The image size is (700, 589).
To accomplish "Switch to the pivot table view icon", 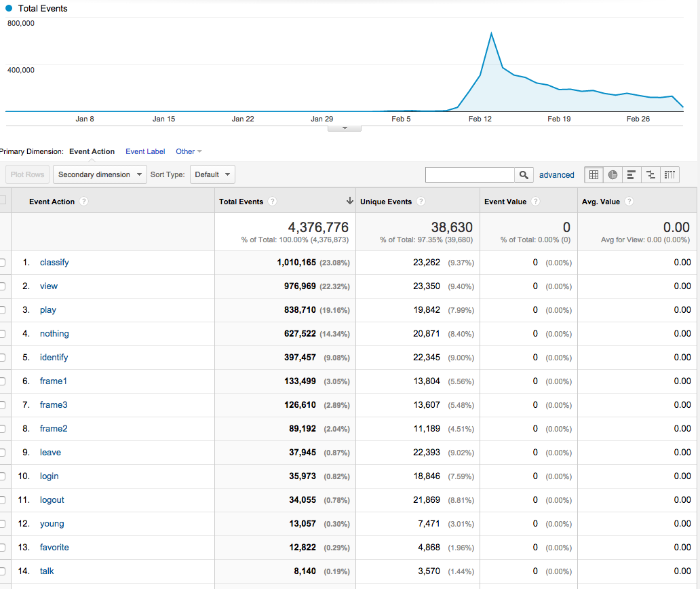I will (669, 174).
